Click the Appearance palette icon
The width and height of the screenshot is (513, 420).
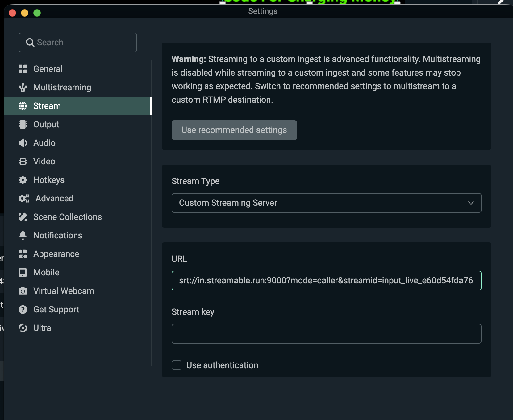(23, 254)
